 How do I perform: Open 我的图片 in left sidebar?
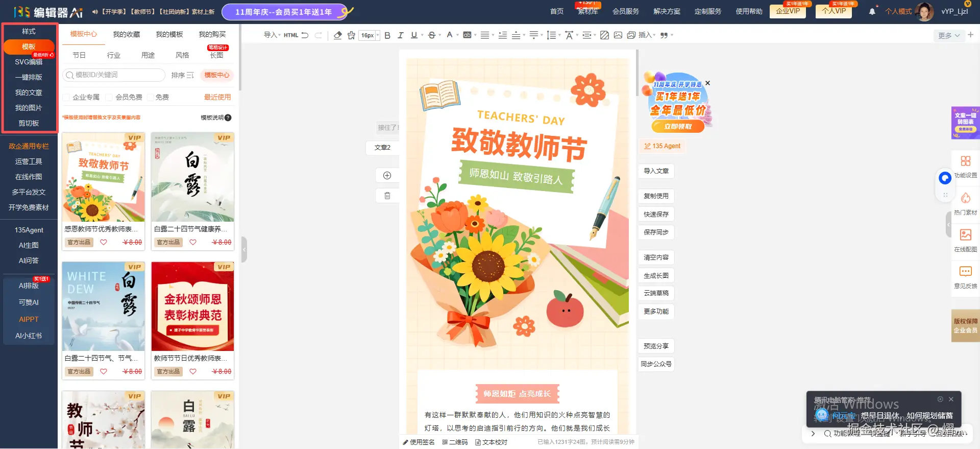click(x=29, y=108)
